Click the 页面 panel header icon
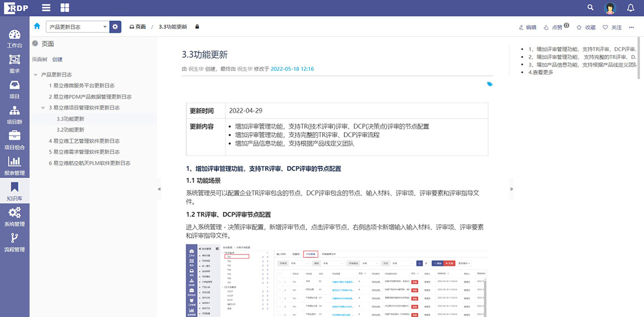The width and height of the screenshot is (644, 317). (x=35, y=44)
